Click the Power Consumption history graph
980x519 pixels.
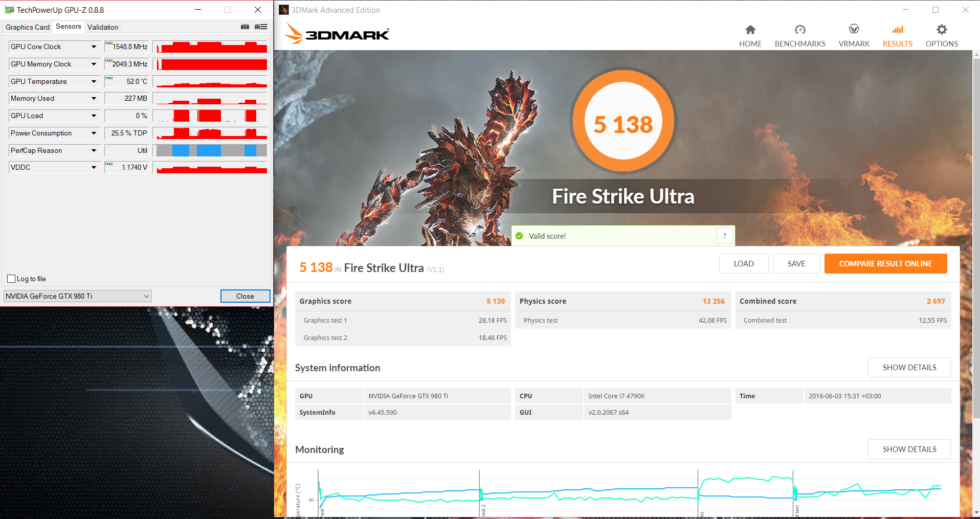tap(210, 133)
